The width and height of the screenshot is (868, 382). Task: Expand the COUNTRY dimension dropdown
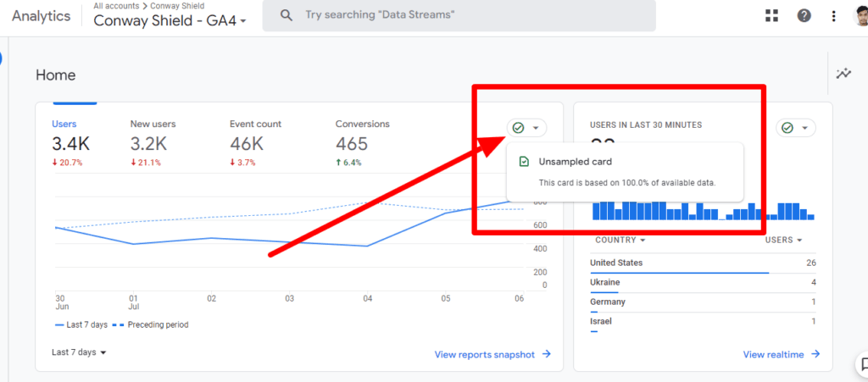point(620,240)
